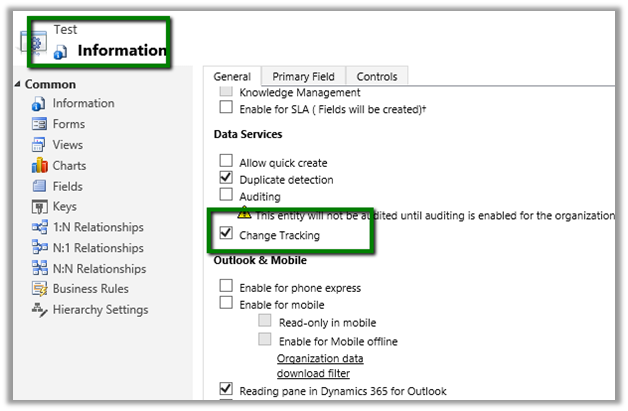628x411 pixels.
Task: Collapse the Common section tree
Action: [19, 84]
